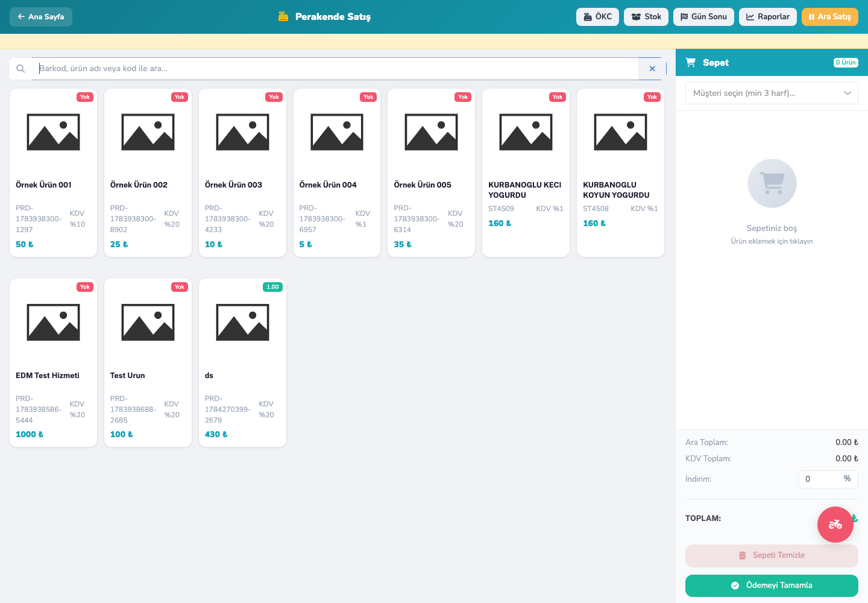The image size is (868, 603).
Task: Click Yok badge on Örnek Ürün 001
Action: 85,97
